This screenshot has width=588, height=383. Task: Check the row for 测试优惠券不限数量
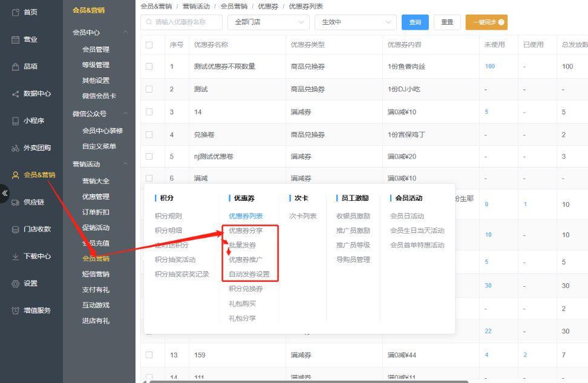click(x=149, y=67)
